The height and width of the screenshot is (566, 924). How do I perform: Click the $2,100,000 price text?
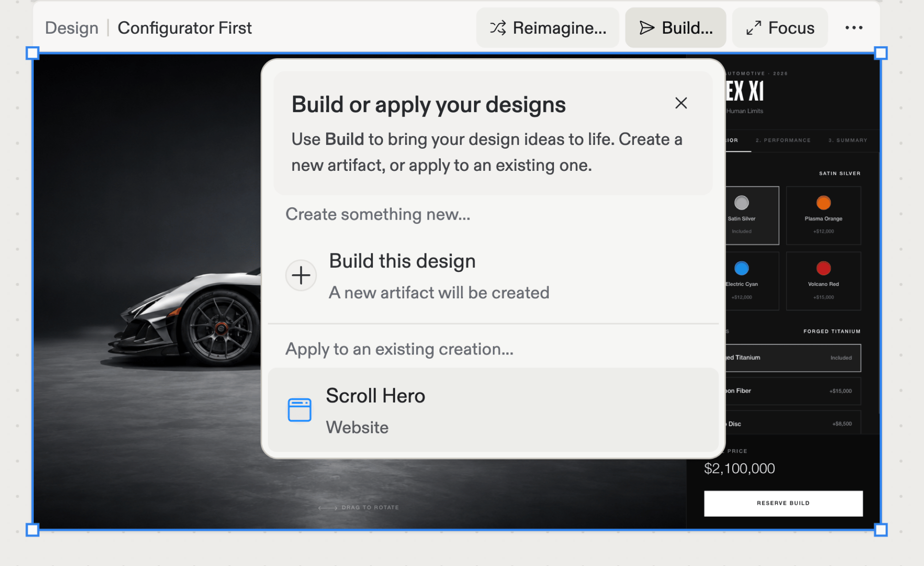tap(739, 469)
